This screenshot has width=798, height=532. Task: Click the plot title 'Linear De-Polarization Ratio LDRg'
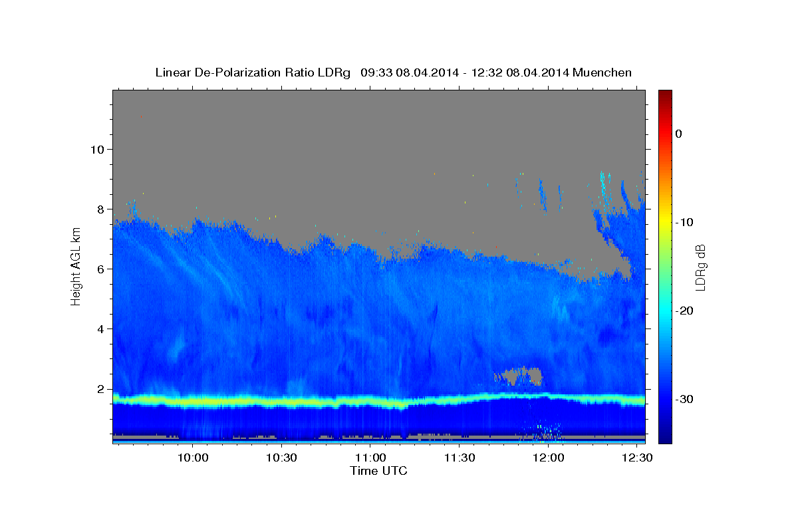pyautogui.click(x=253, y=72)
